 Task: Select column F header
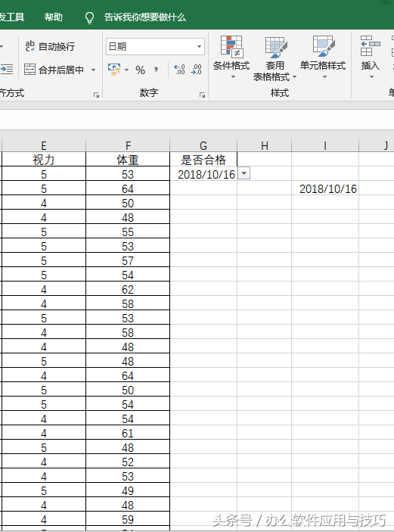click(128, 145)
